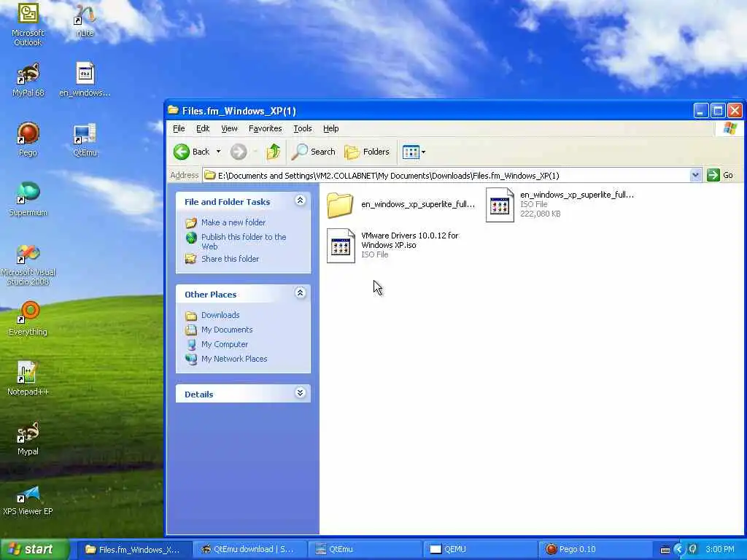Screen dimensions: 747x560
Task: Open XPS Viewer EP shortcut
Action: (28, 499)
